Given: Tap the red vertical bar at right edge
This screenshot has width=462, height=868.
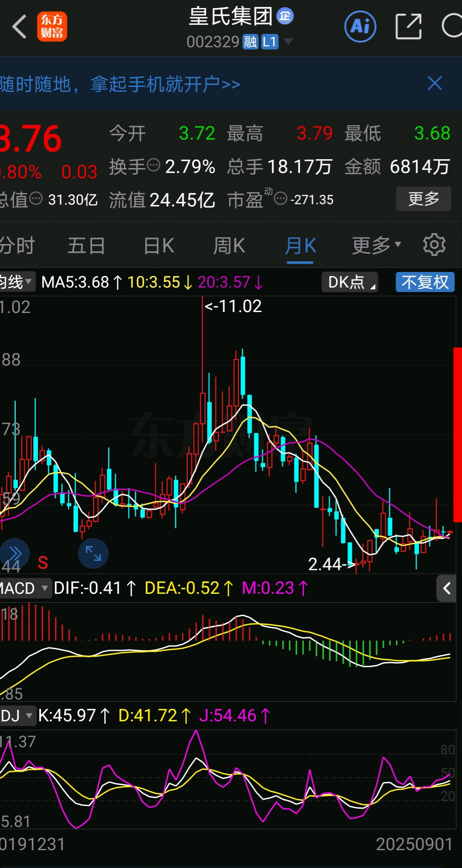Looking at the screenshot, I should [458, 434].
